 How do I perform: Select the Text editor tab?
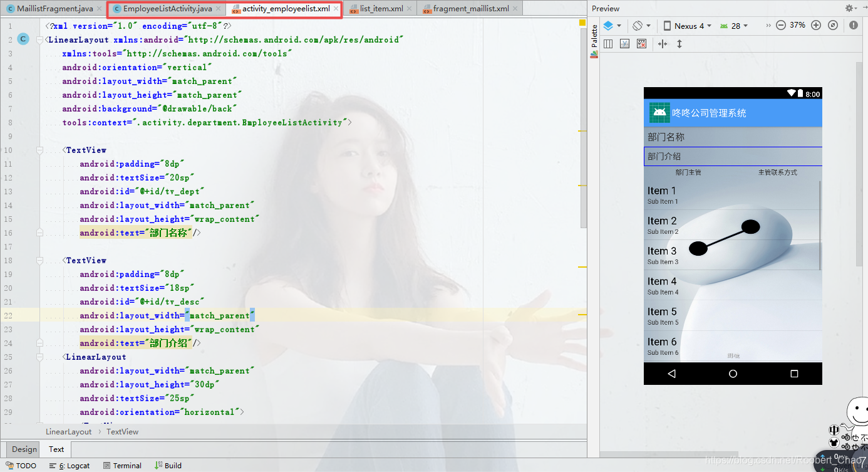point(56,449)
